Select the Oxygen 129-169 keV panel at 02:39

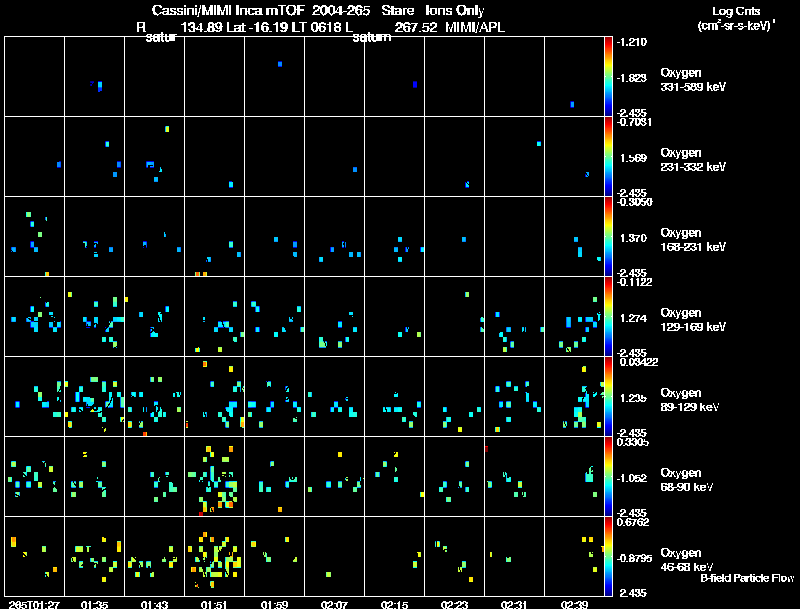[x=574, y=316]
